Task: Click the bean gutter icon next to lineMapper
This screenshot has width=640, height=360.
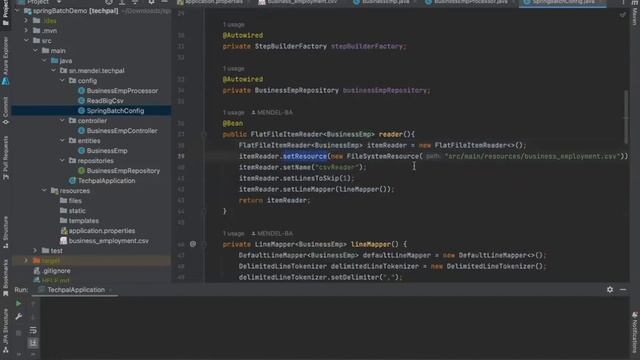Action: click(x=193, y=244)
